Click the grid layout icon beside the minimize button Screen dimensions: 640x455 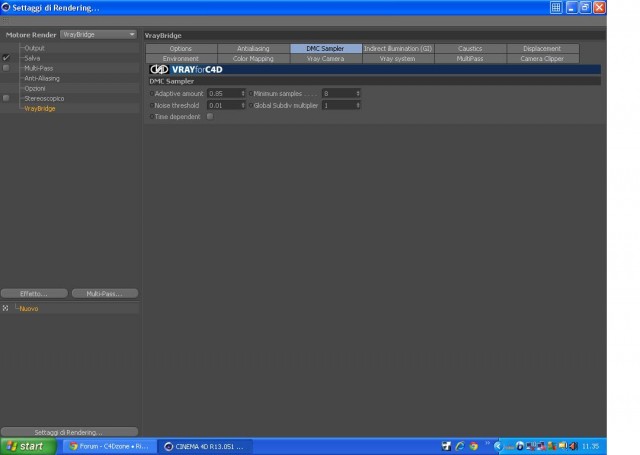pyautogui.click(x=556, y=7)
